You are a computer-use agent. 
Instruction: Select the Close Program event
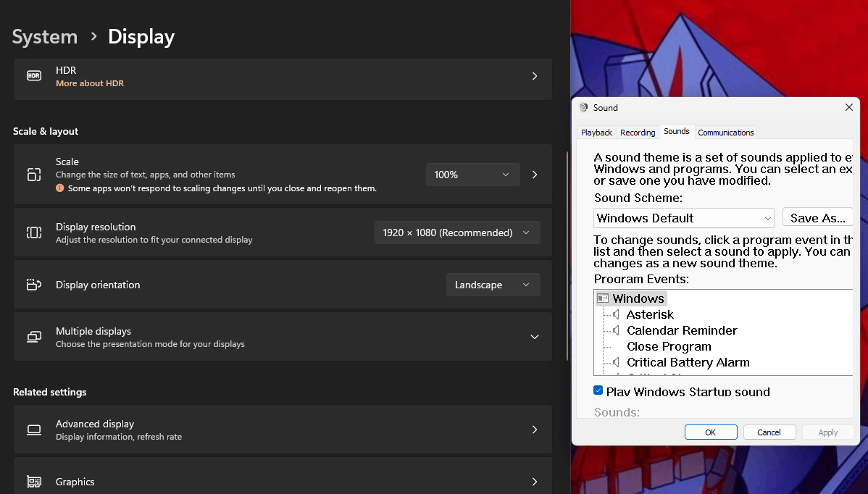point(669,346)
